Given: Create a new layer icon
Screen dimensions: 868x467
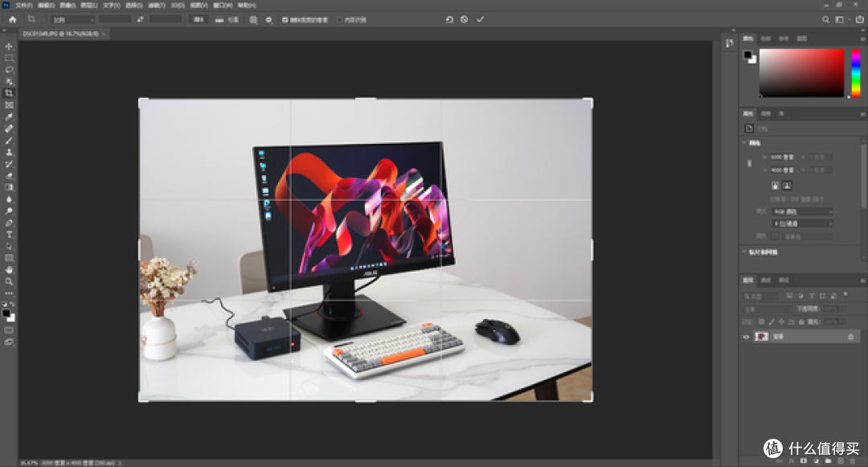Looking at the screenshot, I should pyautogui.click(x=841, y=461).
